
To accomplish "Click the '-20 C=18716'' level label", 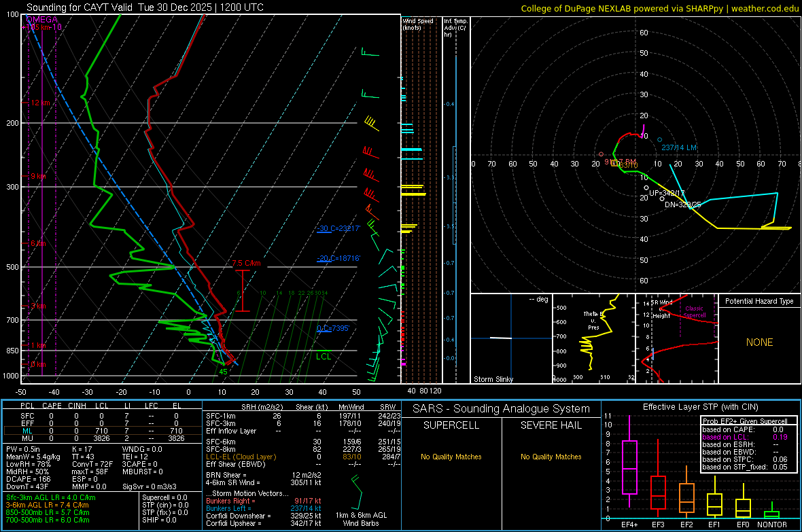I will [338, 258].
